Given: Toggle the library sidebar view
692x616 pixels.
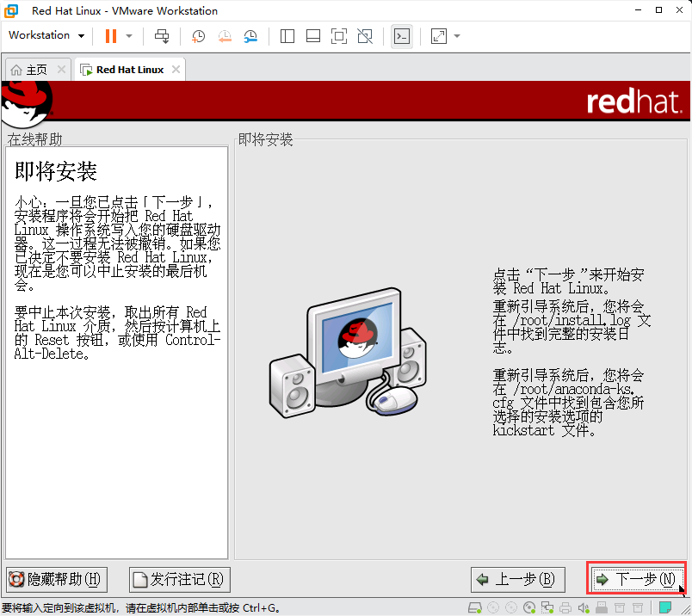Looking at the screenshot, I should pos(287,36).
